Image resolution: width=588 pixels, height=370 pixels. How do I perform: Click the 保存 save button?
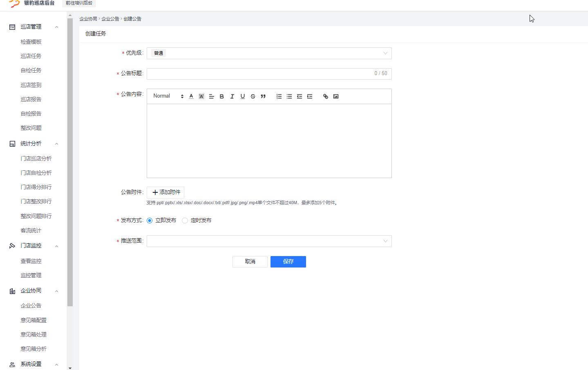[288, 262]
